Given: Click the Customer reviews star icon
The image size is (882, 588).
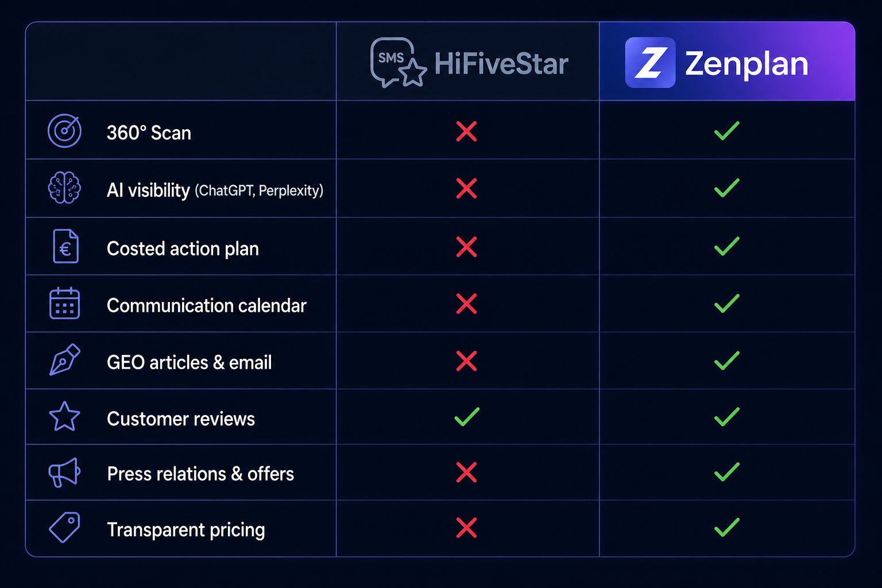Looking at the screenshot, I should 64,416.
